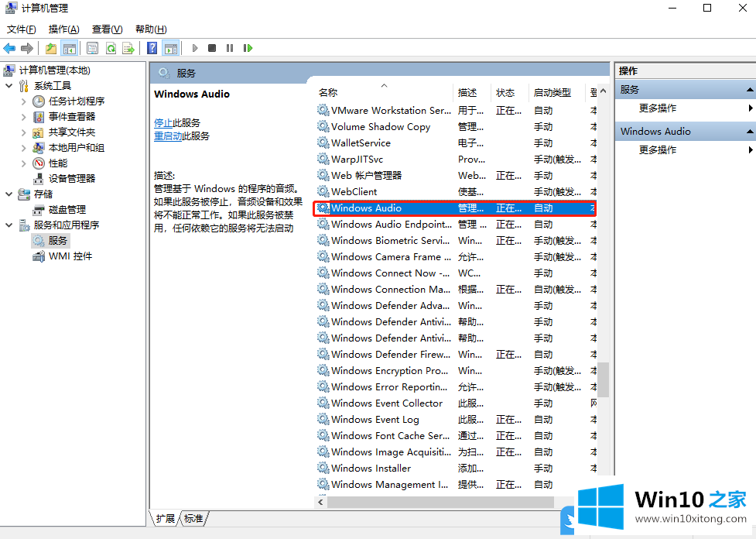Select the WarpJITSvc row
The height and width of the screenshot is (539, 756).
pos(456,160)
